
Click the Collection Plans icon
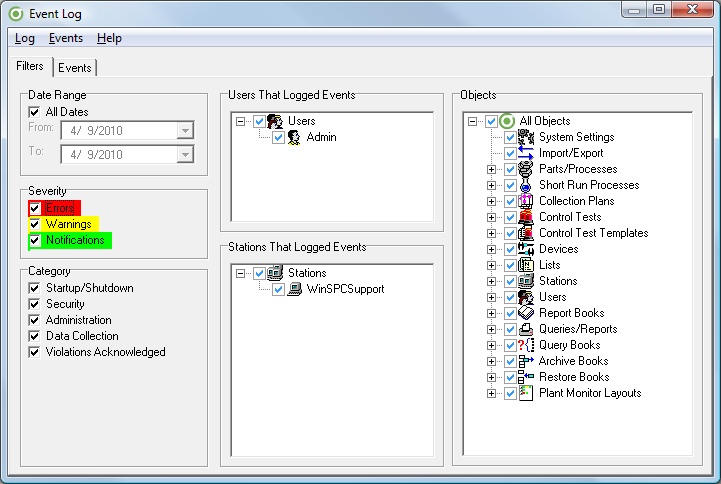coord(526,201)
